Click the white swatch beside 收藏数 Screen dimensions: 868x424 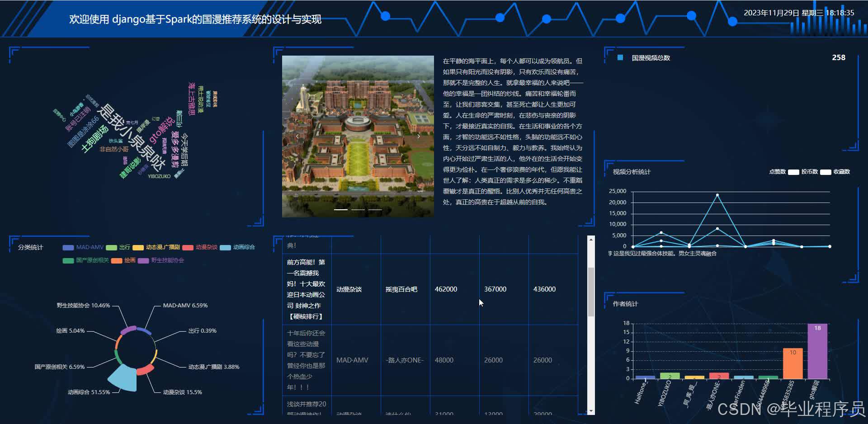[826, 172]
